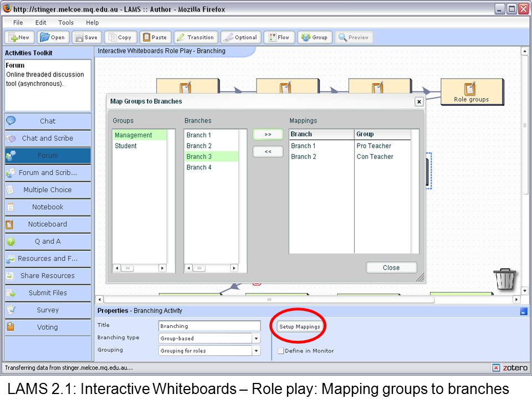This screenshot has height=399, width=532.
Task: Select the Optional activity tool
Action: coord(241,37)
